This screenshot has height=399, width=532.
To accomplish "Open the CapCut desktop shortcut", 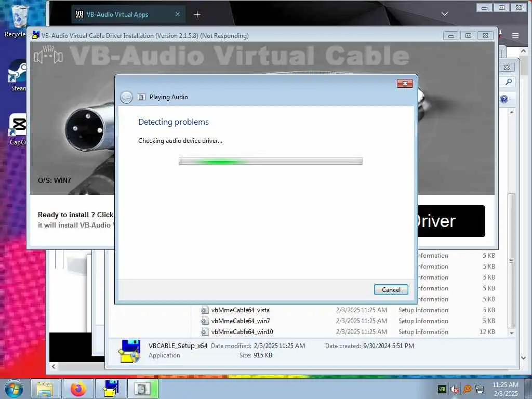I will point(17,129).
